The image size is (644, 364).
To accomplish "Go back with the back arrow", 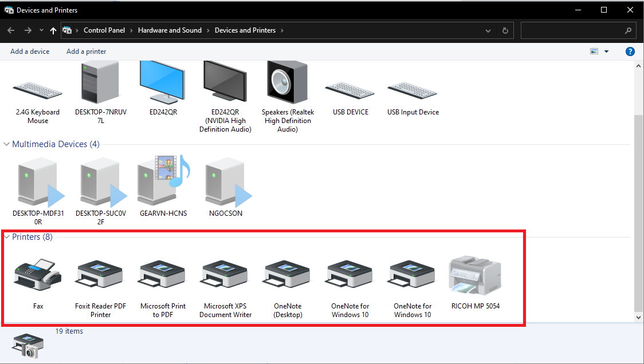I will click(x=11, y=30).
